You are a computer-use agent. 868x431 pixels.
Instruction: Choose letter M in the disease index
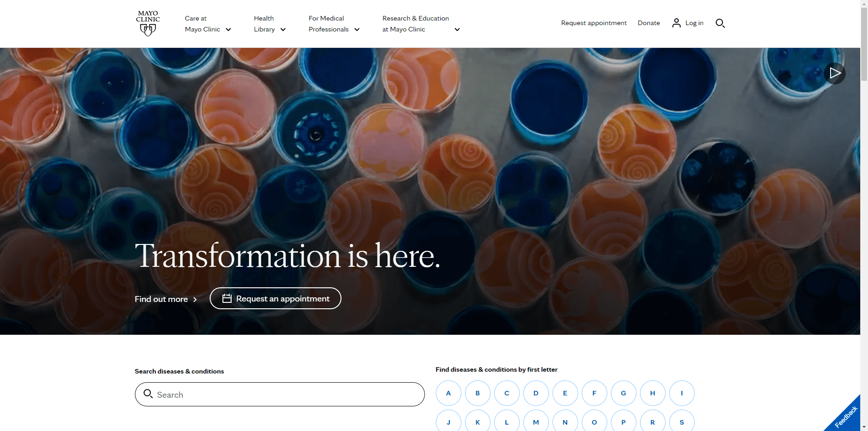(536, 422)
